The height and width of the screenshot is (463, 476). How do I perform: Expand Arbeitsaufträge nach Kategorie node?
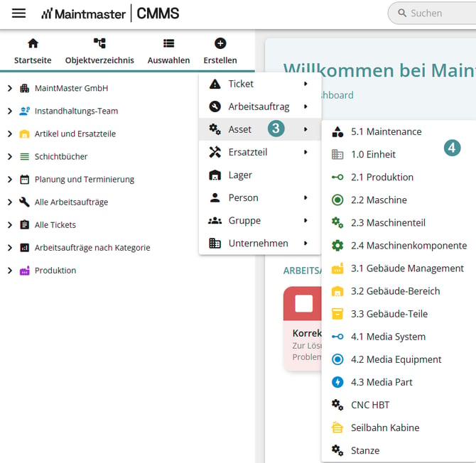tap(10, 248)
